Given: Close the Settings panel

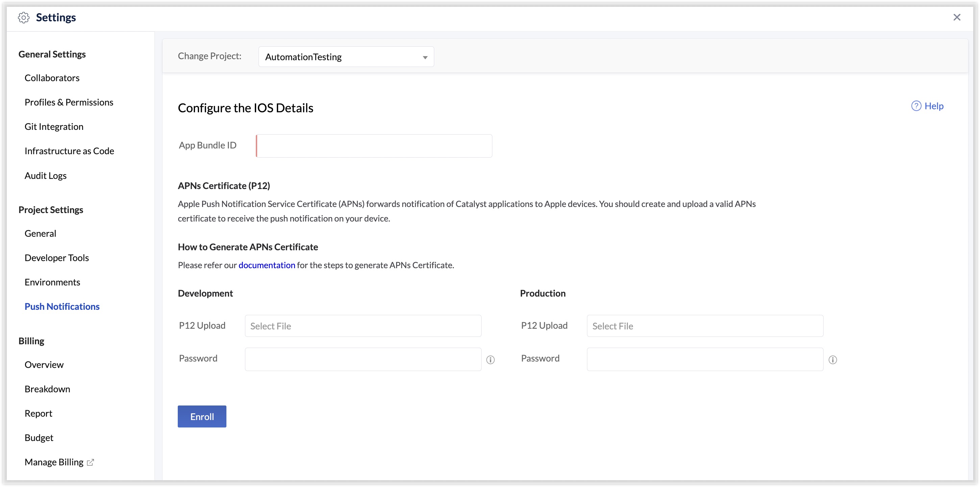Looking at the screenshot, I should pyautogui.click(x=957, y=17).
